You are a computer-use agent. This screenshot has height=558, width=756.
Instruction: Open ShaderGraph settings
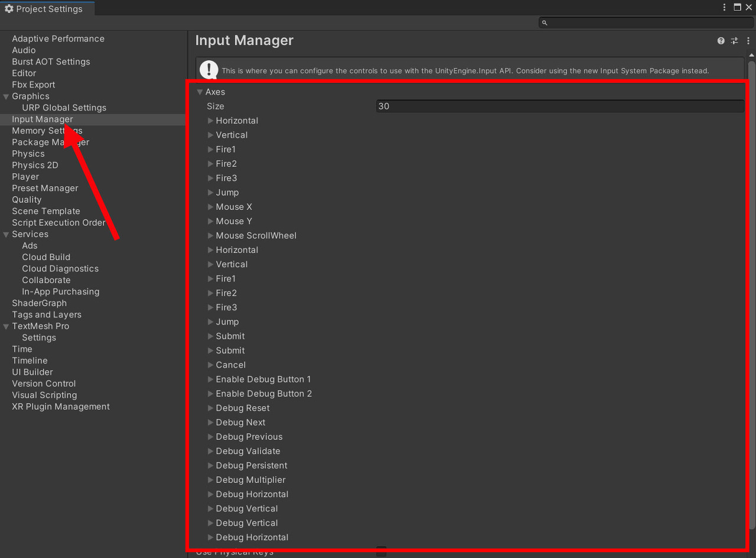pos(39,303)
